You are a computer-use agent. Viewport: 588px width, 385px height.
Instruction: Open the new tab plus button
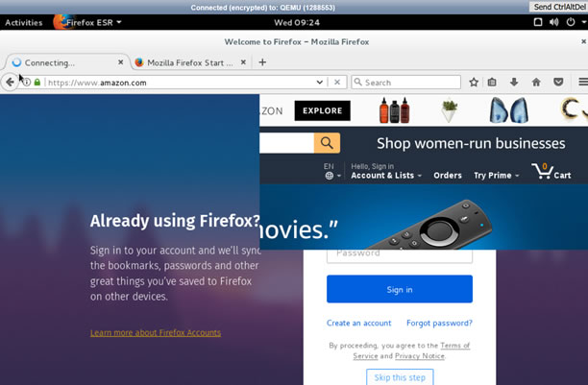pyautogui.click(x=262, y=62)
